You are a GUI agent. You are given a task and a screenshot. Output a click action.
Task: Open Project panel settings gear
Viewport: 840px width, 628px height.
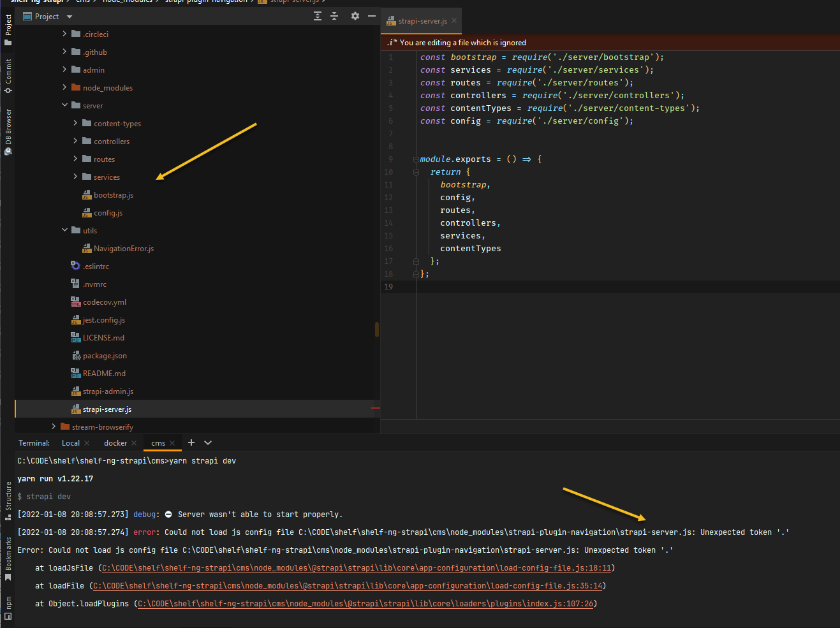pyautogui.click(x=355, y=16)
